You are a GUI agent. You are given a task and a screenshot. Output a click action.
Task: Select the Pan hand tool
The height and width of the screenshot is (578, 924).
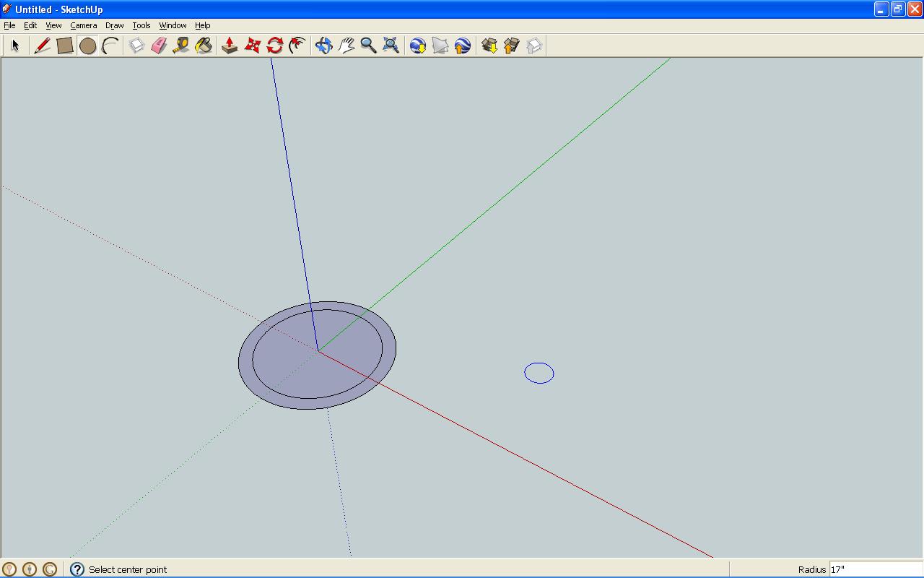pos(346,46)
